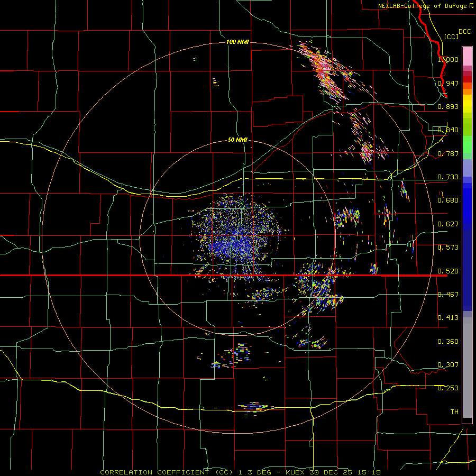Select the 0.307 scale value
476x476 pixels.
tap(448, 365)
